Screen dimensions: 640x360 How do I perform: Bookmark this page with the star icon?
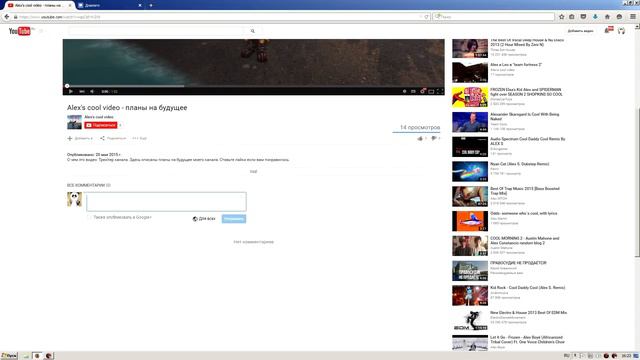tap(562, 17)
